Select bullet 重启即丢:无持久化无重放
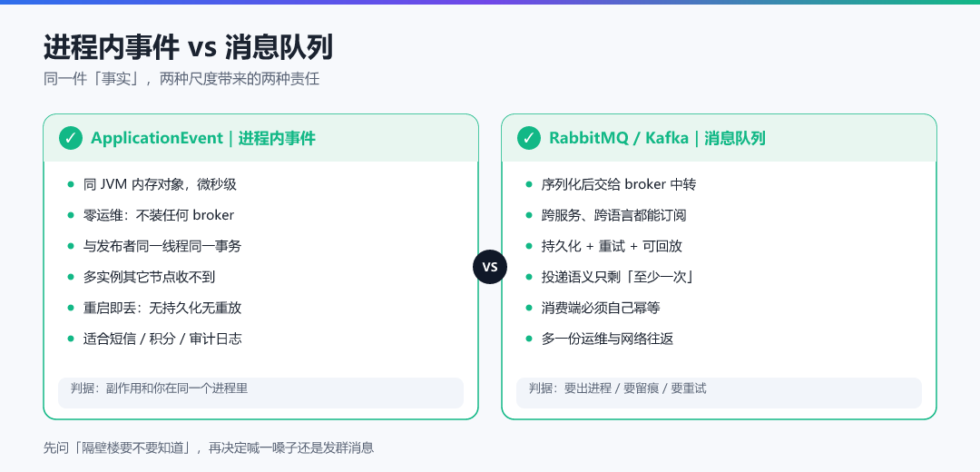 pyautogui.click(x=162, y=308)
